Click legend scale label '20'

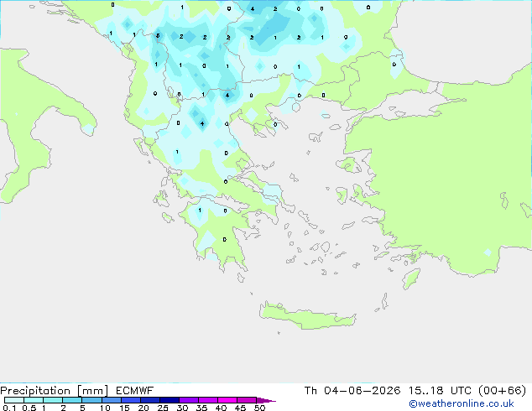pos(143,408)
